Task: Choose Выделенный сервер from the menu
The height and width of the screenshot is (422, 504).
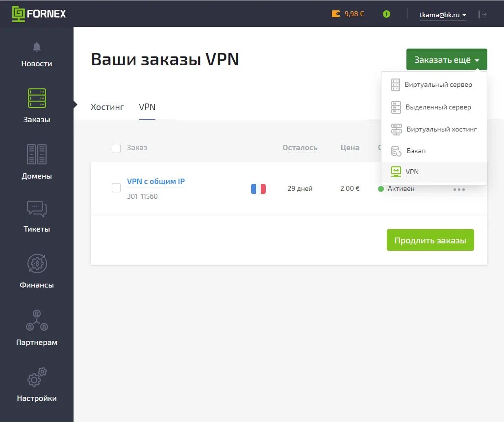Action: 434,107
